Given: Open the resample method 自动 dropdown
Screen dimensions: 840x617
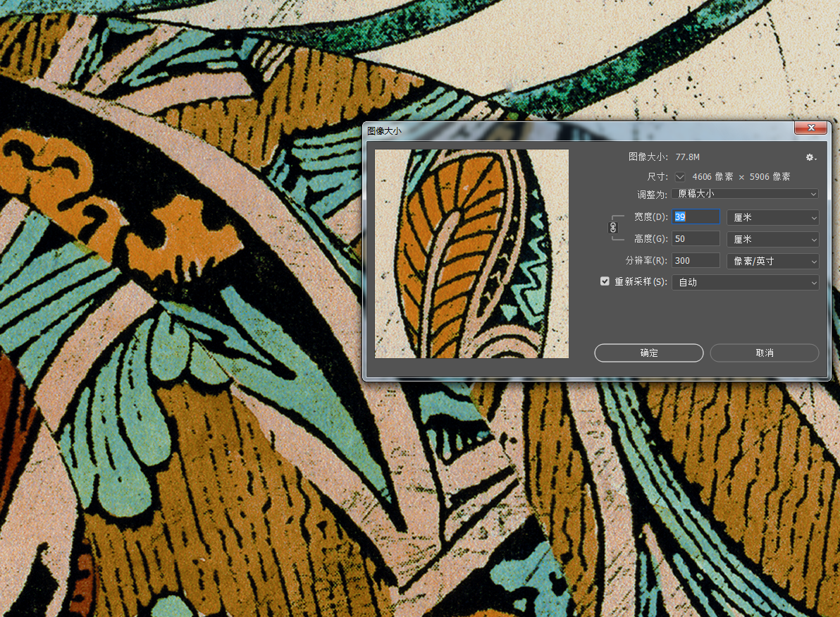Looking at the screenshot, I should tap(745, 282).
